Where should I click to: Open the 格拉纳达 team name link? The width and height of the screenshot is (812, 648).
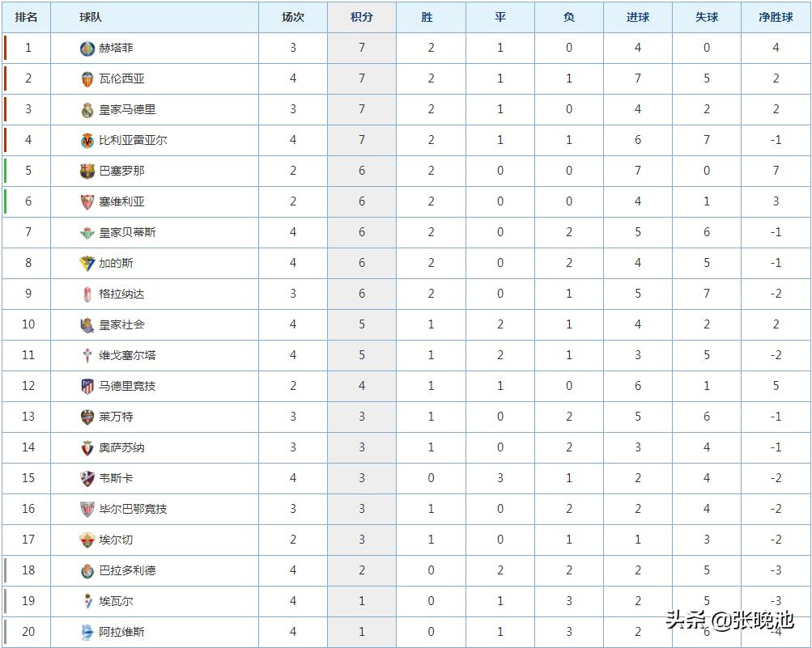[x=121, y=294]
